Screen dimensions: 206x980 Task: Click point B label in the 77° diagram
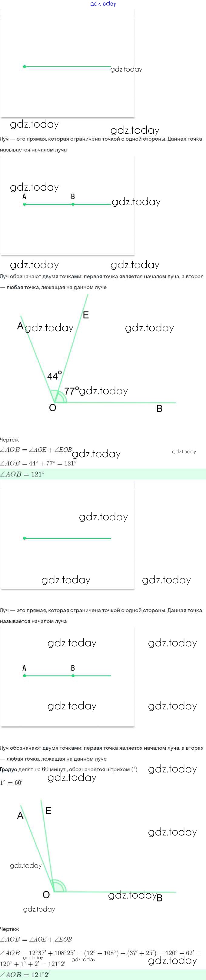coord(160,408)
